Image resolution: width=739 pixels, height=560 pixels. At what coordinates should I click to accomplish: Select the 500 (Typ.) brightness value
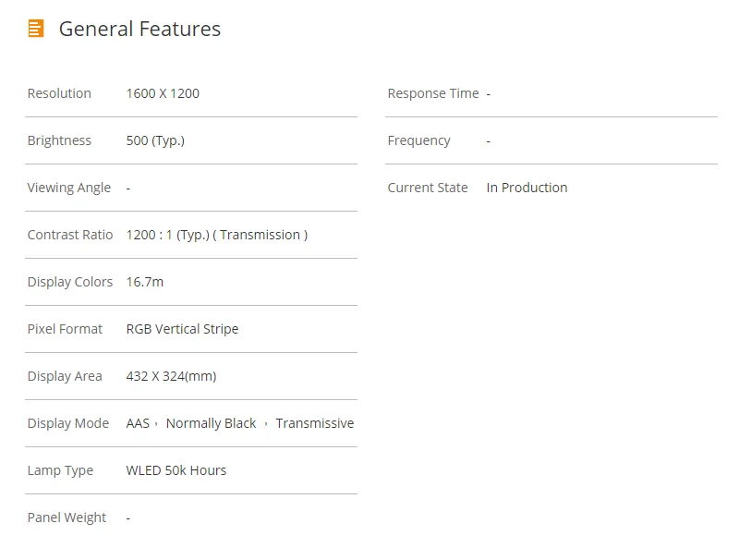155,140
